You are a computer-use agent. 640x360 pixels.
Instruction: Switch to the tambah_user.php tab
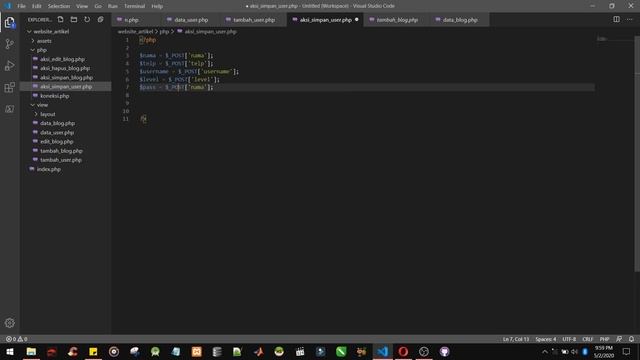pyautogui.click(x=253, y=20)
